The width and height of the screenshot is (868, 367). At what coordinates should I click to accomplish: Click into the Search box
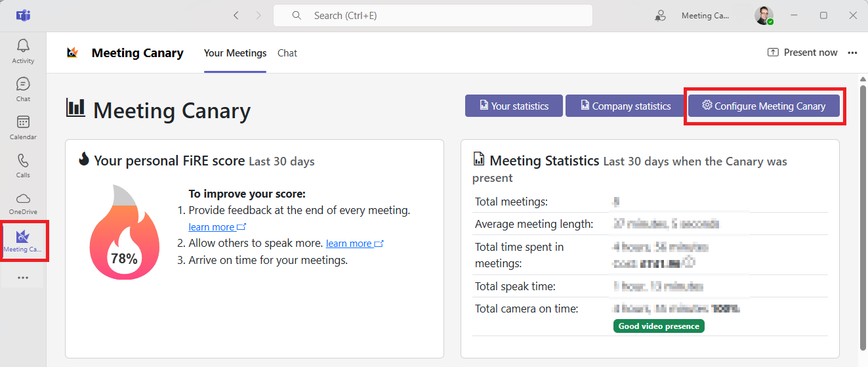click(433, 16)
